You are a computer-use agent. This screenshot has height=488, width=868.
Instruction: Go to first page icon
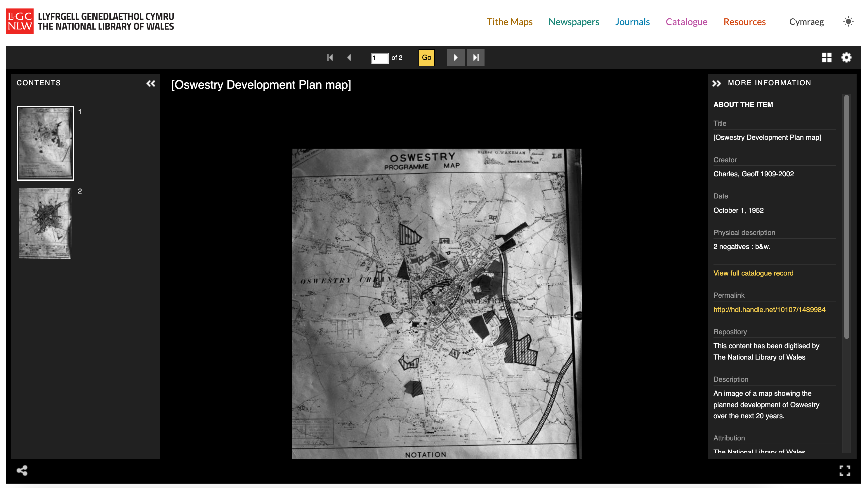pos(330,57)
